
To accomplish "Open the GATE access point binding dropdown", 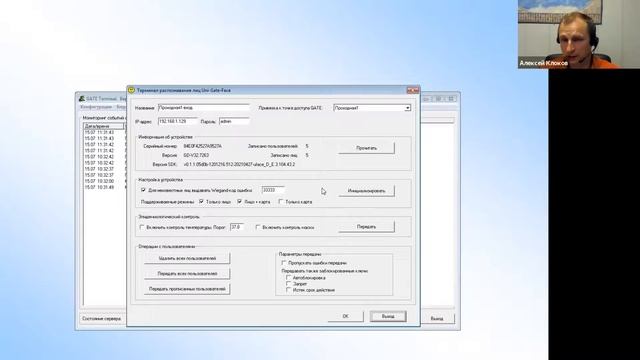I will coord(407,108).
